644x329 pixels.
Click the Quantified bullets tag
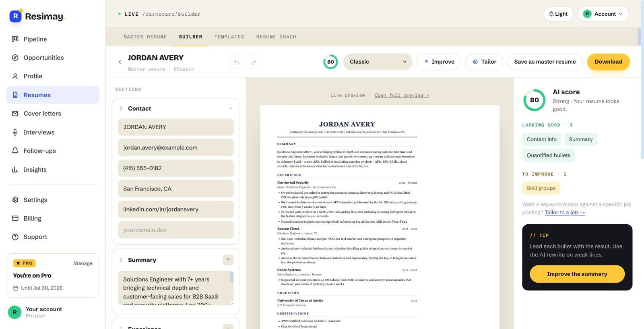pos(549,155)
